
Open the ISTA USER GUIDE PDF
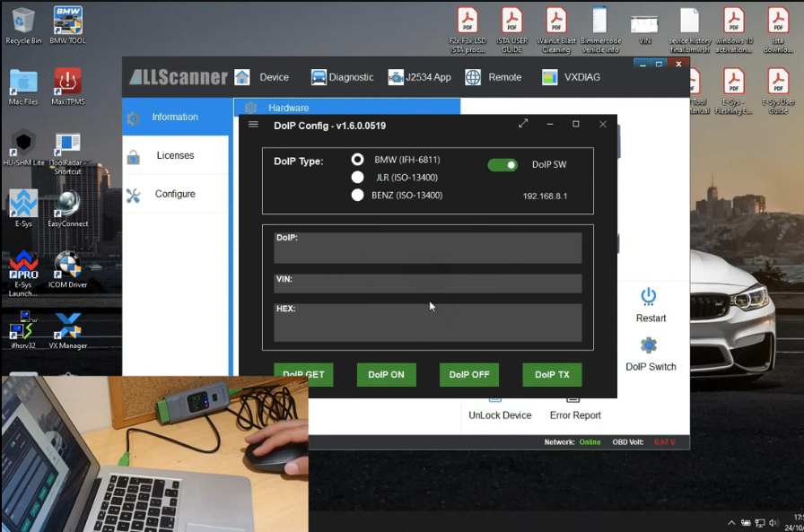tap(511, 30)
